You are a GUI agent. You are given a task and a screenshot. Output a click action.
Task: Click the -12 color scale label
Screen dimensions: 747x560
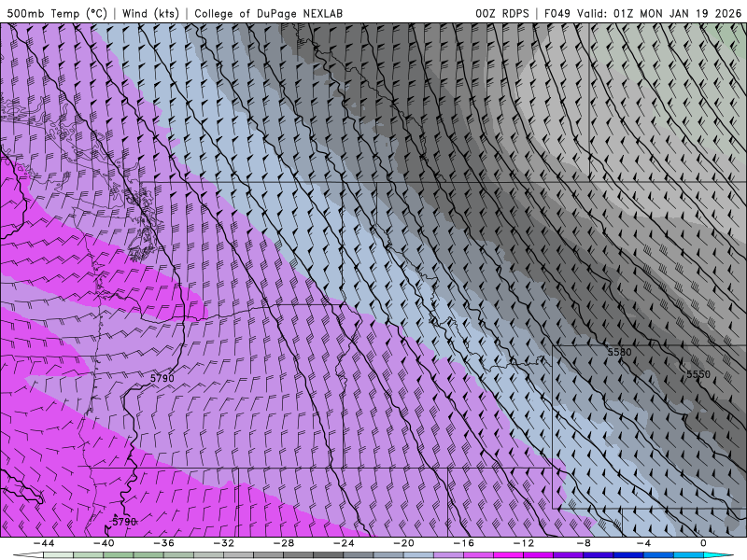pyautogui.click(x=524, y=543)
